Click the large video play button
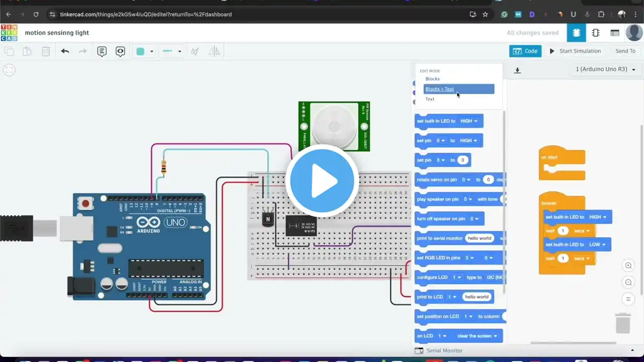Viewport: 644px width, 362px height. pyautogui.click(x=322, y=181)
